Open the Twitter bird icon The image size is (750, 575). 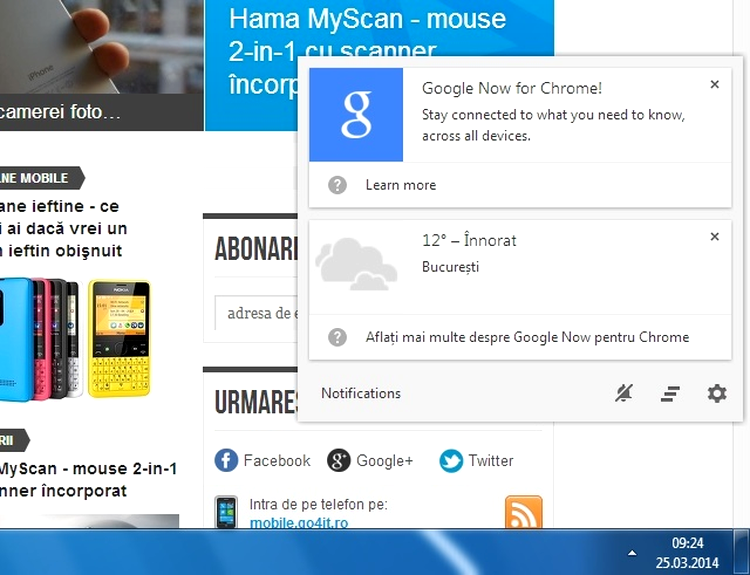[451, 460]
